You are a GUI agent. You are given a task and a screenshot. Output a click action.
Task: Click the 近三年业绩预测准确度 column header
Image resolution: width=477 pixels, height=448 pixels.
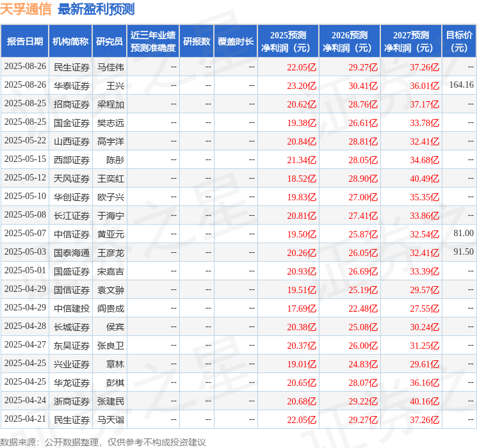pos(153,41)
